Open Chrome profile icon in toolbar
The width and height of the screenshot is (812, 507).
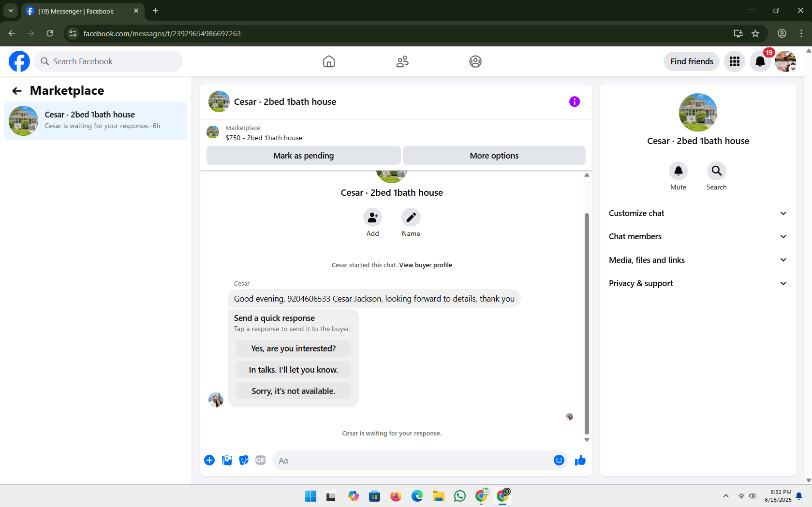(782, 33)
